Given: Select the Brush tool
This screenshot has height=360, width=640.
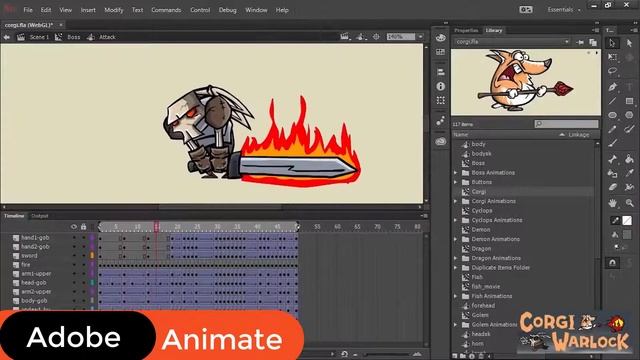Looking at the screenshot, I should point(612,144).
